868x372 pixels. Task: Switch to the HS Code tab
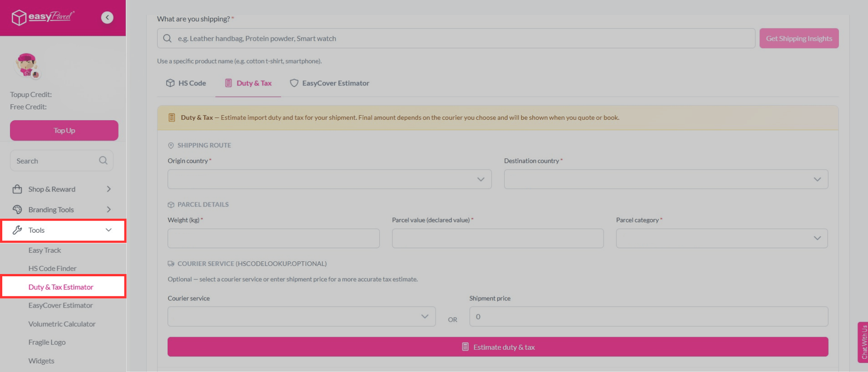point(186,83)
